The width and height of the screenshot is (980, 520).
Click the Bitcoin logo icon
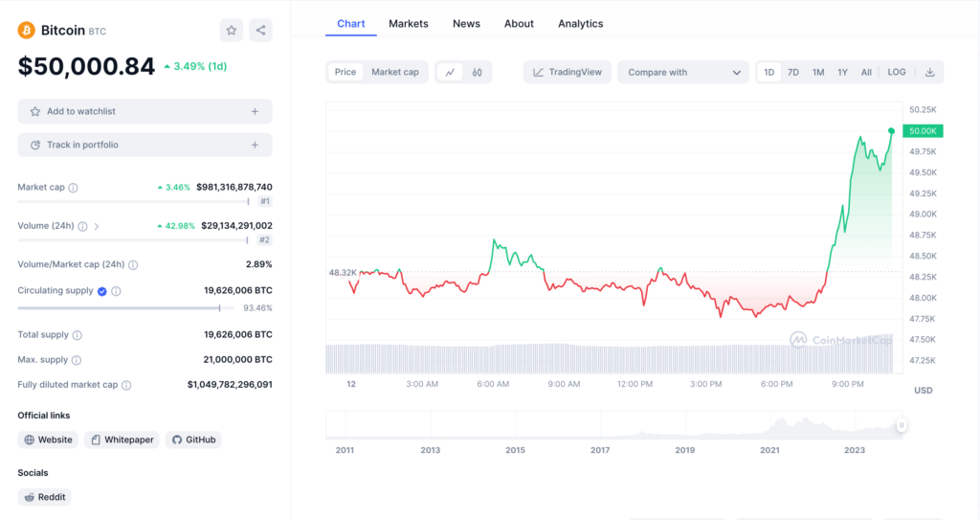[26, 30]
